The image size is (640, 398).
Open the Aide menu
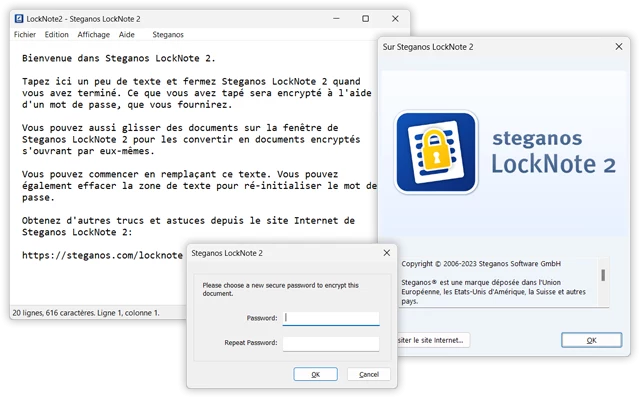(127, 35)
